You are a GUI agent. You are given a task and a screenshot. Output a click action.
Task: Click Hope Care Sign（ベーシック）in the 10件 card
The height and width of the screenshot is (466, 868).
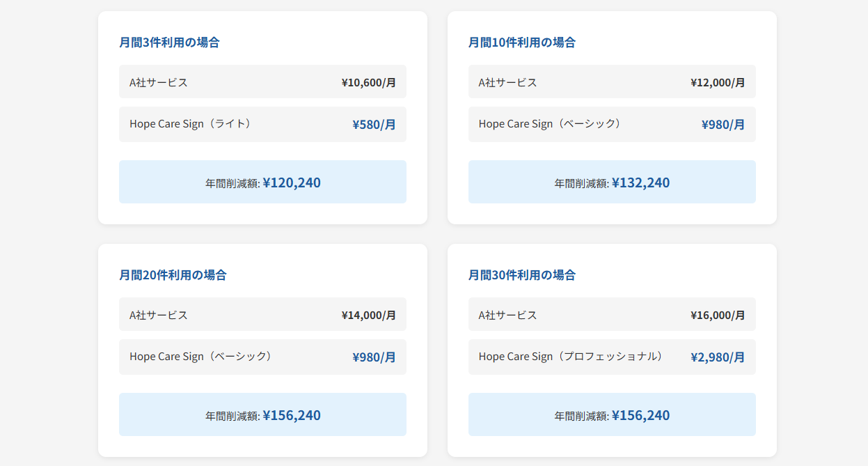550,124
